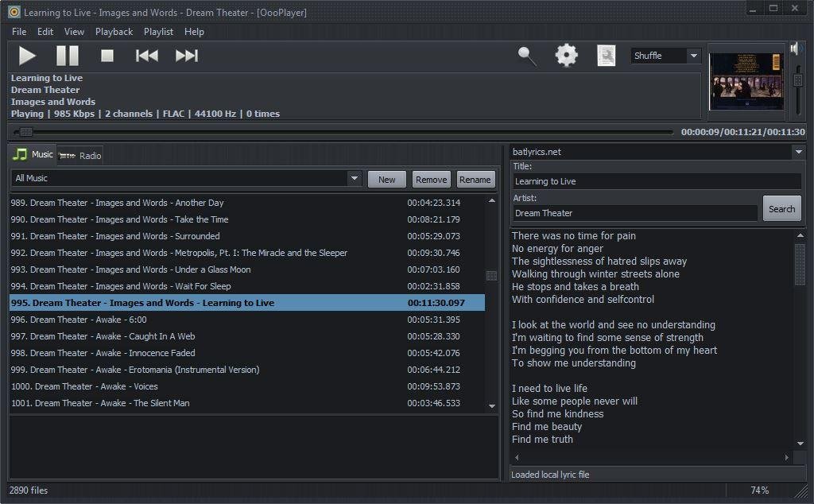
Task: Expand the All Music playlist dropdown
Action: coord(355,179)
